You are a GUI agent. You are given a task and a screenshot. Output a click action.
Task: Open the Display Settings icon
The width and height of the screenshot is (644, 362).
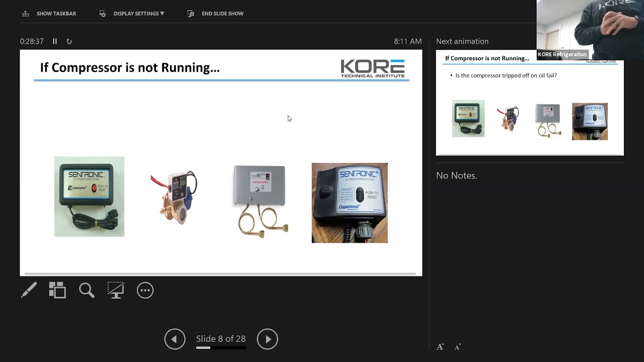click(x=103, y=14)
